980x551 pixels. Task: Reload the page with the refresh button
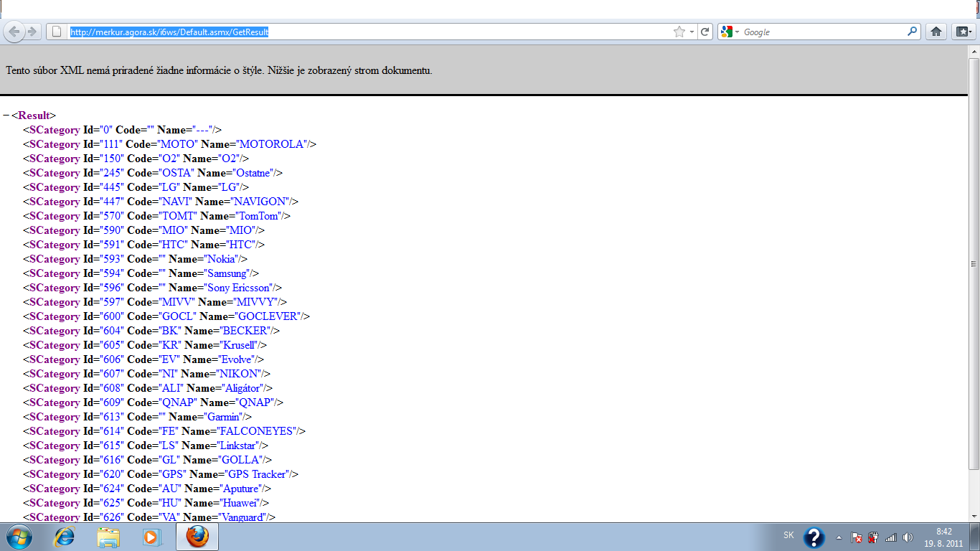[705, 32]
